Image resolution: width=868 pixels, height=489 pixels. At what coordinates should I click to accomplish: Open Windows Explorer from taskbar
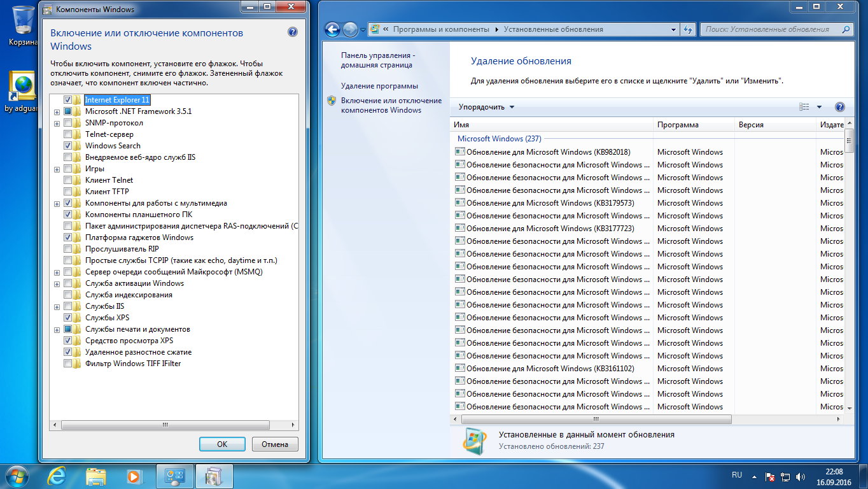tap(96, 476)
